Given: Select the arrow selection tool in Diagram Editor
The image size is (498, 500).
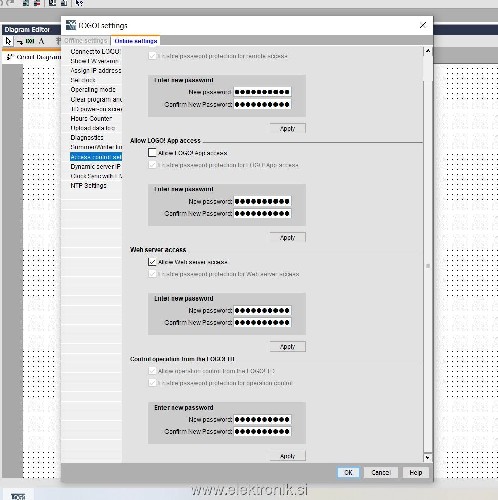Looking at the screenshot, I should click(x=8, y=41).
